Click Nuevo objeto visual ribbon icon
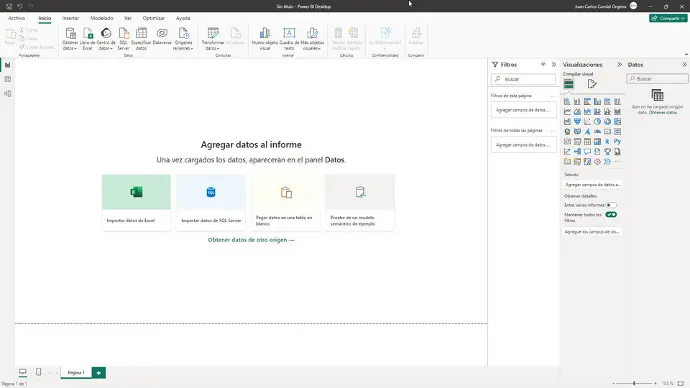This screenshot has width=690, height=388. (264, 39)
